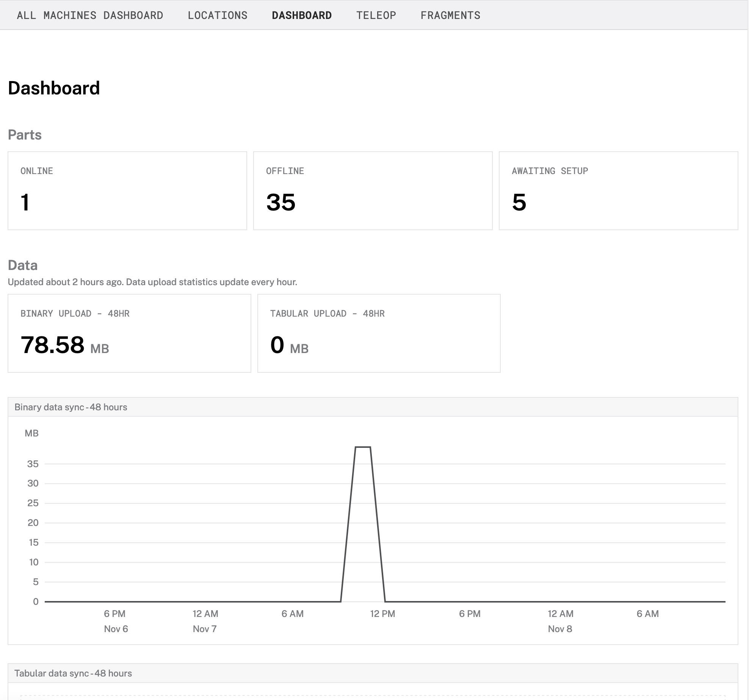Click the Binary data sync chart header
The height and width of the screenshot is (700, 749).
[x=71, y=407]
